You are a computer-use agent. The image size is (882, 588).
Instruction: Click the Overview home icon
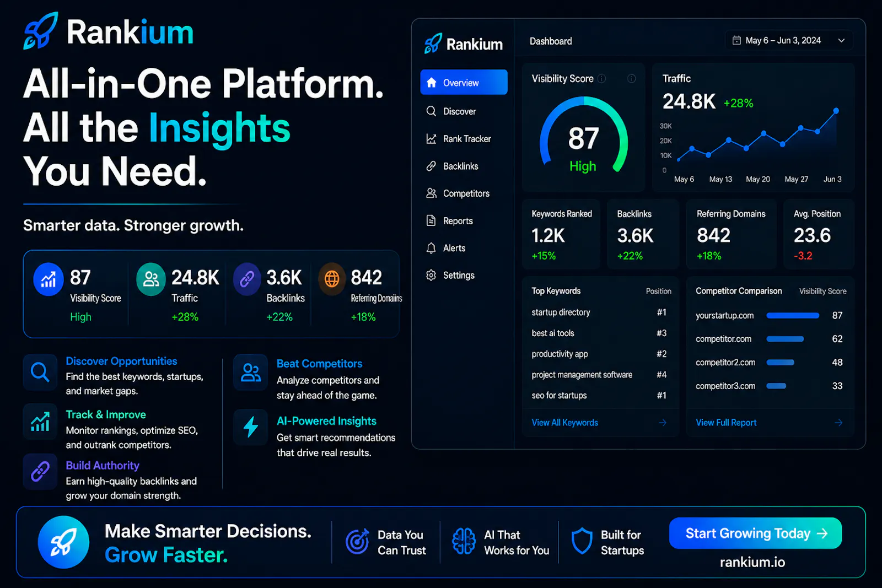[432, 82]
